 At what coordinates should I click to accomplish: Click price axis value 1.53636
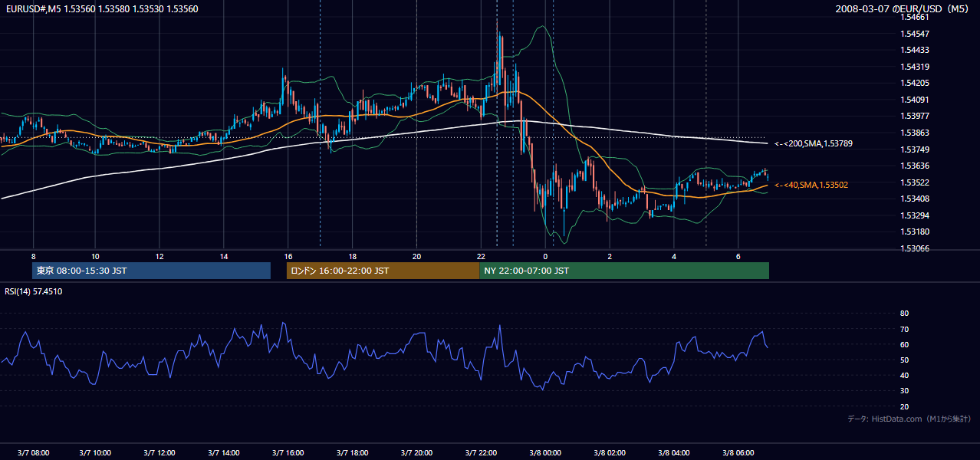point(915,166)
